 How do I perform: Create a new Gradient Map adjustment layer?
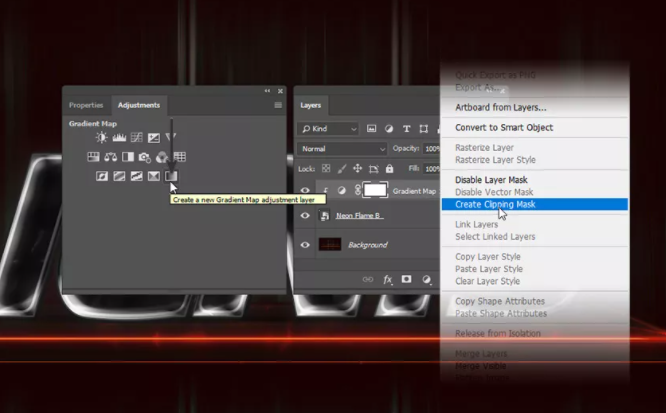pos(171,176)
